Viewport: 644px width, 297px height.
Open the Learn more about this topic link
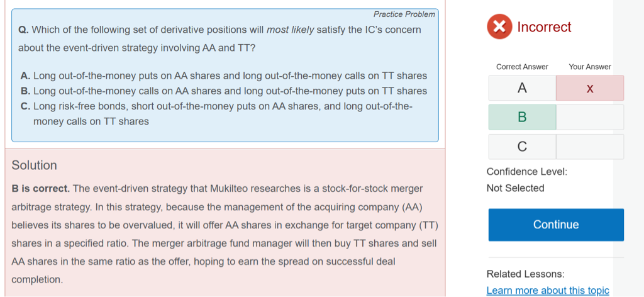click(x=548, y=290)
